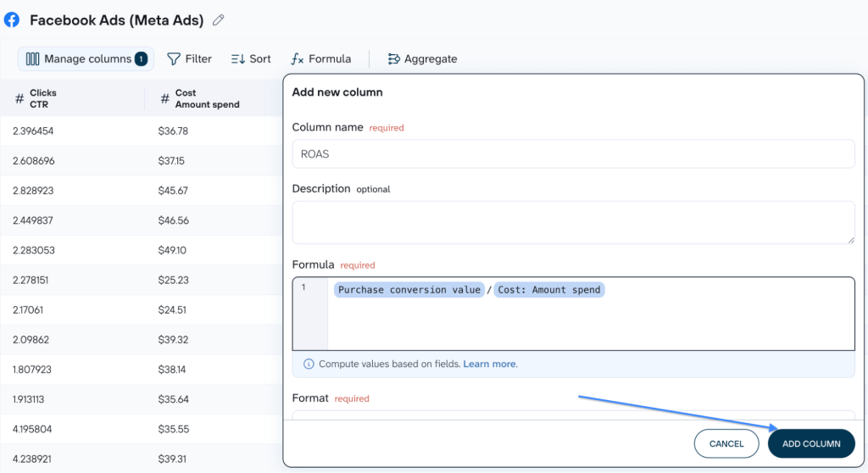Image resolution: width=868 pixels, height=473 pixels.
Task: Click the $36.78 cost cell
Action: point(173,131)
